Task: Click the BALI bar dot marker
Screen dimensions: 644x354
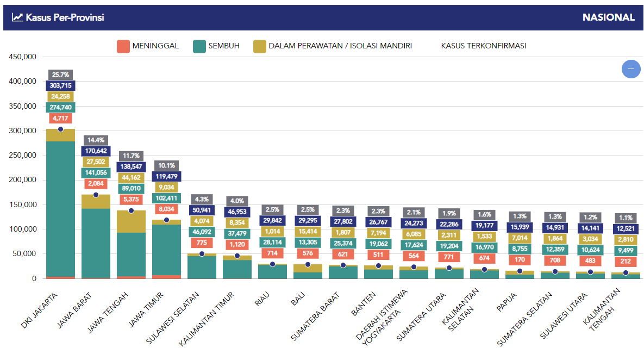Action: point(308,264)
